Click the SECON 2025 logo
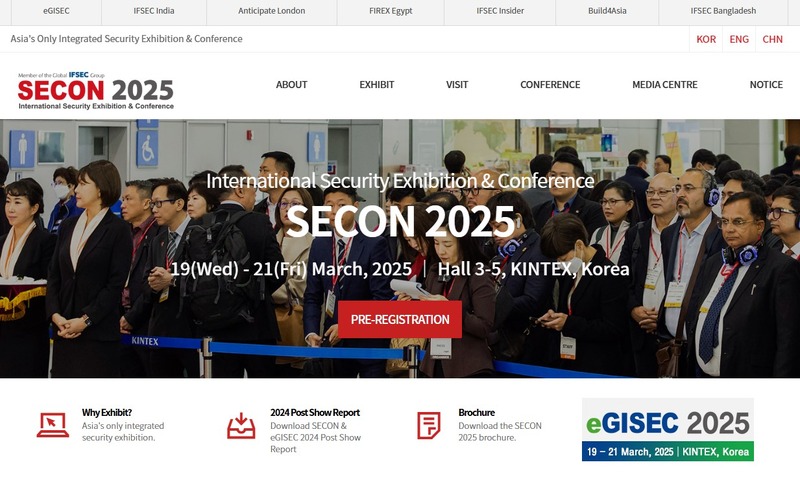Image resolution: width=800 pixels, height=482 pixels. coord(96,91)
